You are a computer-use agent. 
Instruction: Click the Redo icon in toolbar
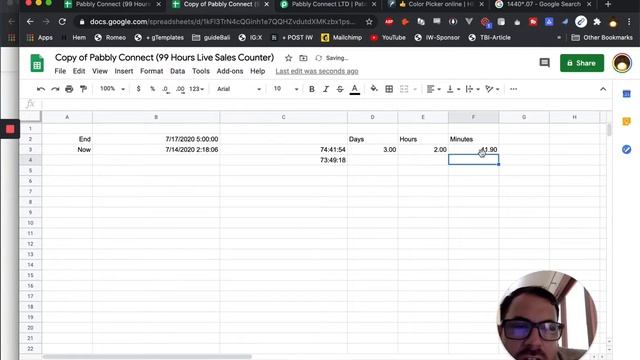(x=55, y=89)
